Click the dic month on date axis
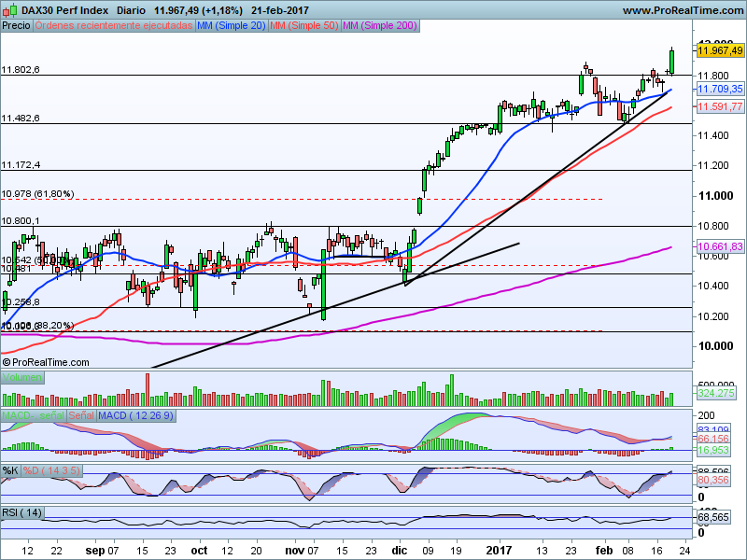The height and width of the screenshot is (560, 747). point(400,551)
